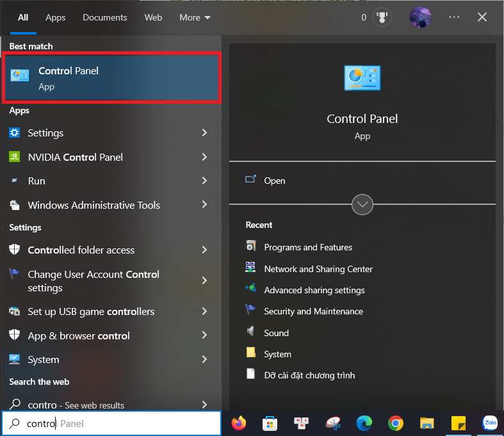Click Open in the preview pane

(275, 181)
